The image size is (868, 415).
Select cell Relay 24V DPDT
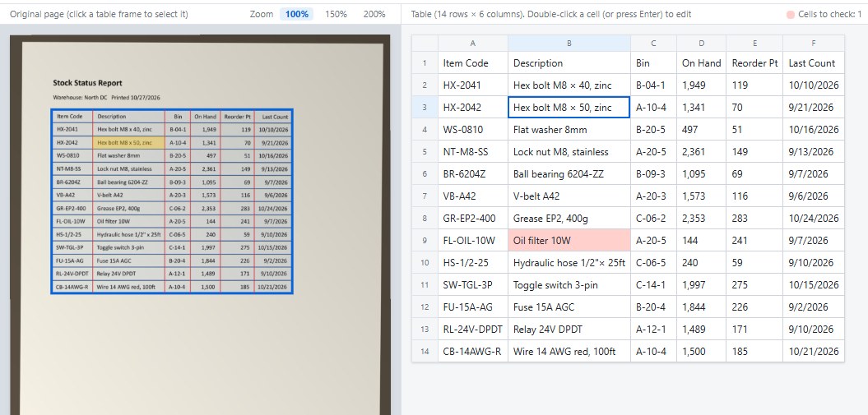coord(569,329)
